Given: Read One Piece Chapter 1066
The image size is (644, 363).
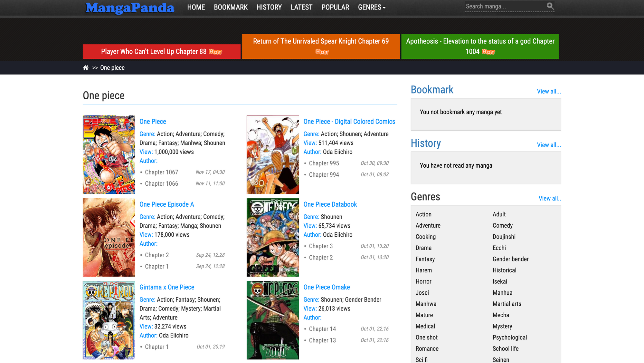Looking at the screenshot, I should click(161, 183).
